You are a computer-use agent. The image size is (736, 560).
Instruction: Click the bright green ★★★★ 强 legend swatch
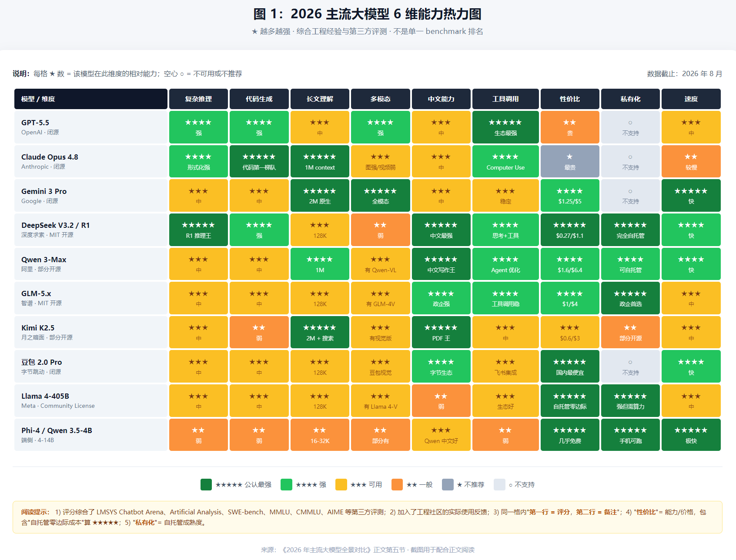pos(286,484)
